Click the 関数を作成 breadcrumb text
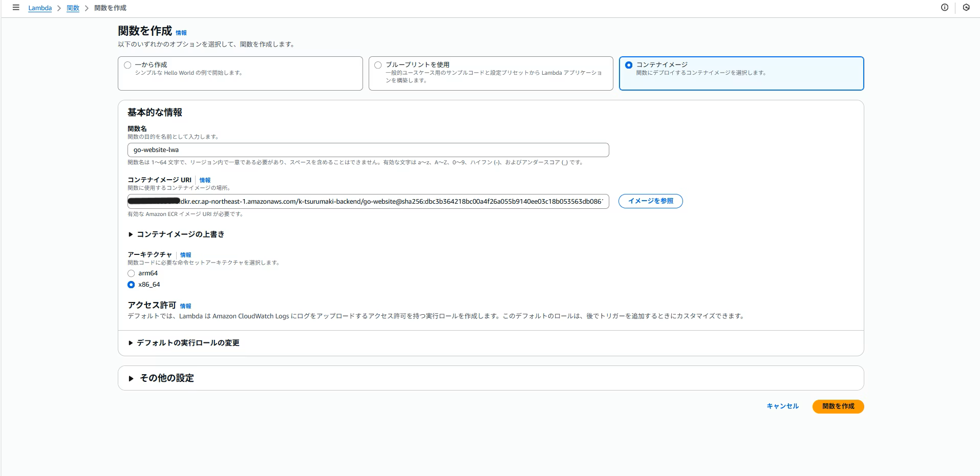 click(110, 8)
